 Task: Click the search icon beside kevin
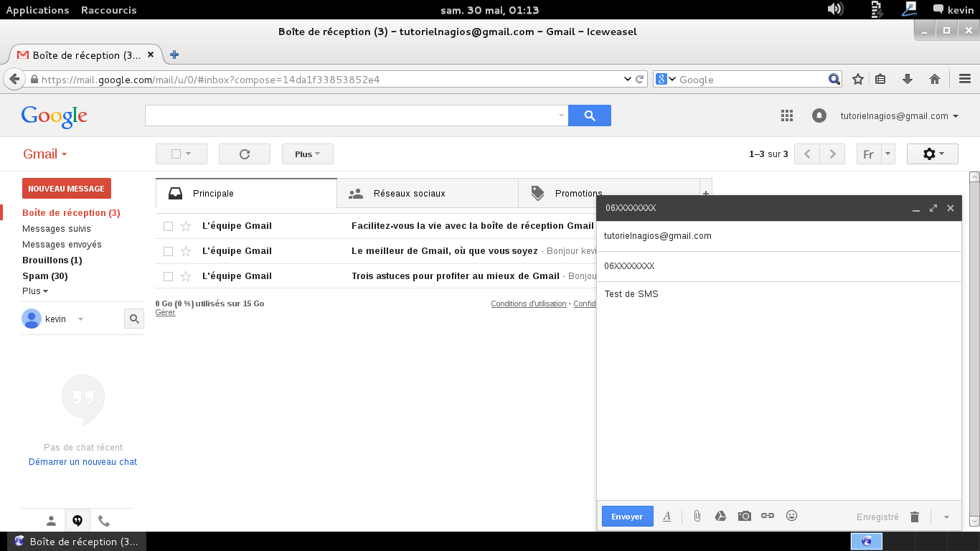pyautogui.click(x=134, y=319)
